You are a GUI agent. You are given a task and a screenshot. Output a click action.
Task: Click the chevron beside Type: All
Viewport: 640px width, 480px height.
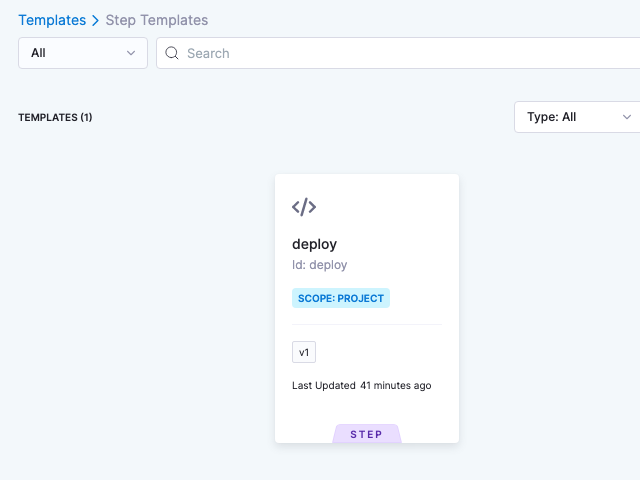[x=627, y=117]
